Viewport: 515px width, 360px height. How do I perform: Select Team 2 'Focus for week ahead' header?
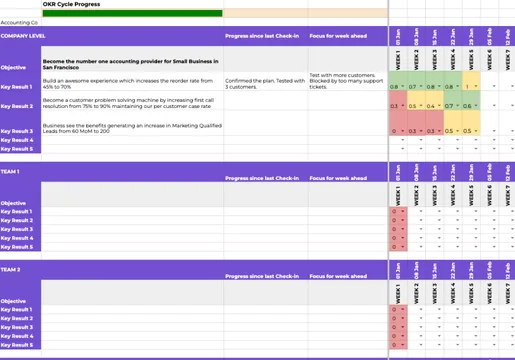pos(338,276)
